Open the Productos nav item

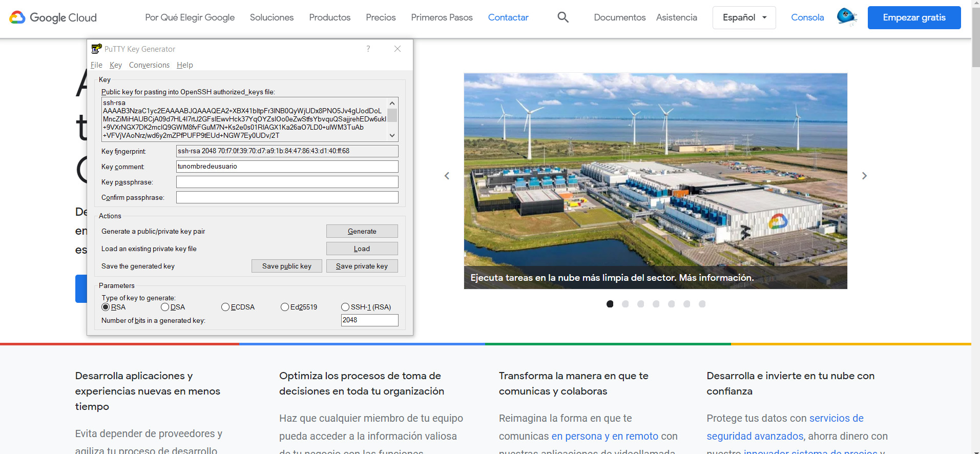330,17
